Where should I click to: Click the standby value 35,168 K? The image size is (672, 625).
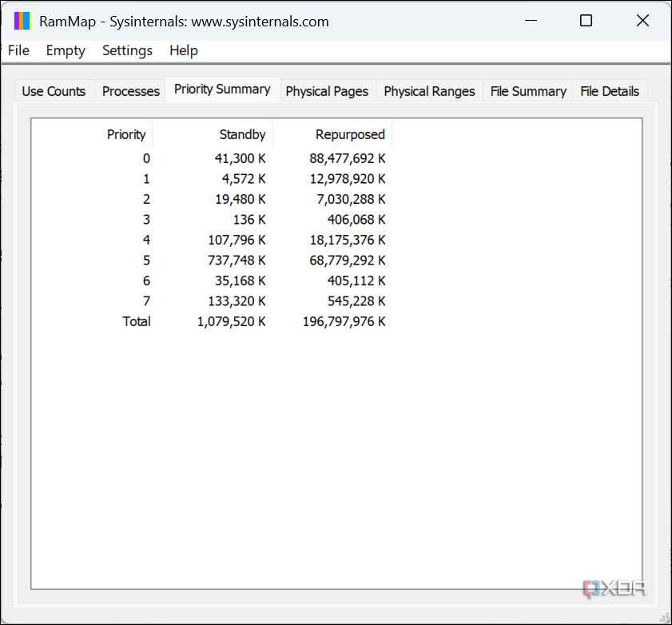(240, 281)
